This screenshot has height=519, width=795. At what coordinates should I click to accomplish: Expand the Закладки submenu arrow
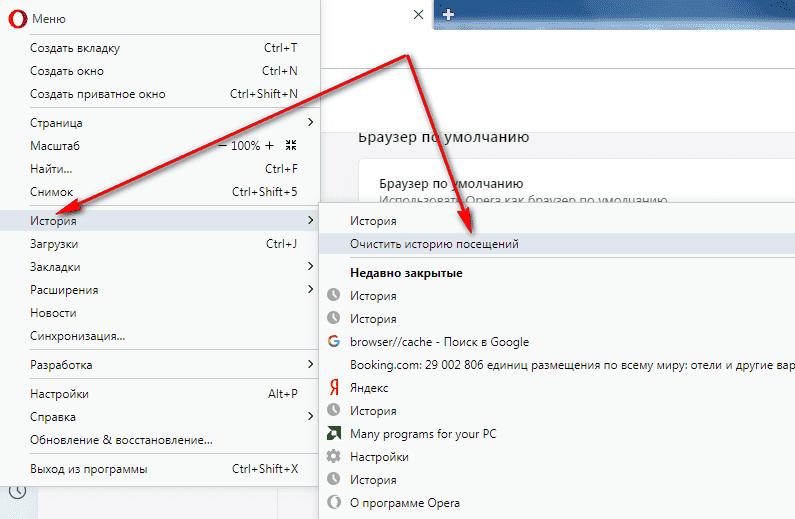tap(310, 266)
